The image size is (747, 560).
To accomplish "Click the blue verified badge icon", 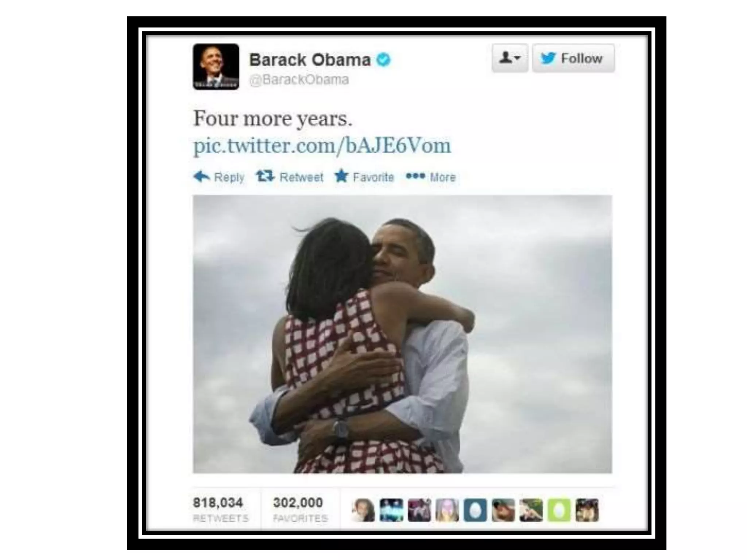I will (383, 59).
